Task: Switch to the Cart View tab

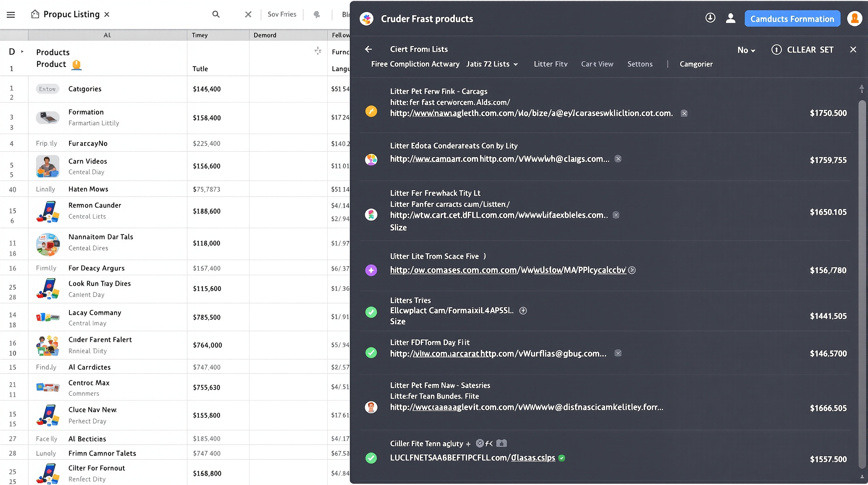Action: tap(597, 64)
